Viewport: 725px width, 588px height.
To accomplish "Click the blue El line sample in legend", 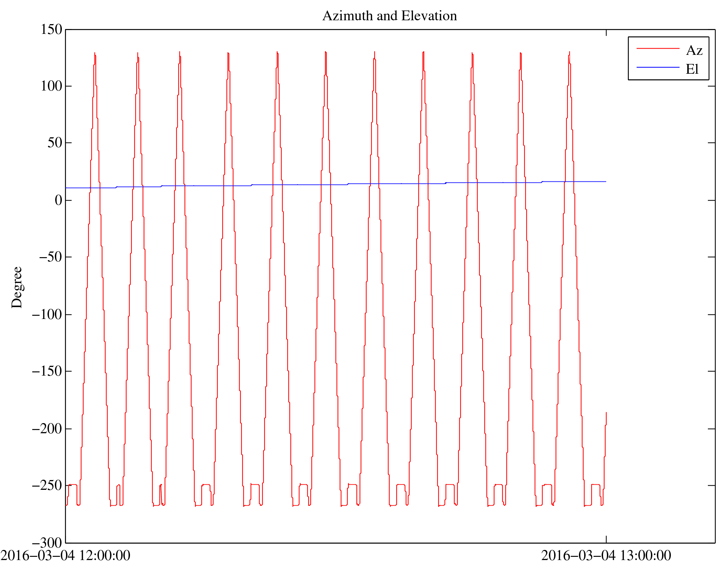I will tap(658, 67).
